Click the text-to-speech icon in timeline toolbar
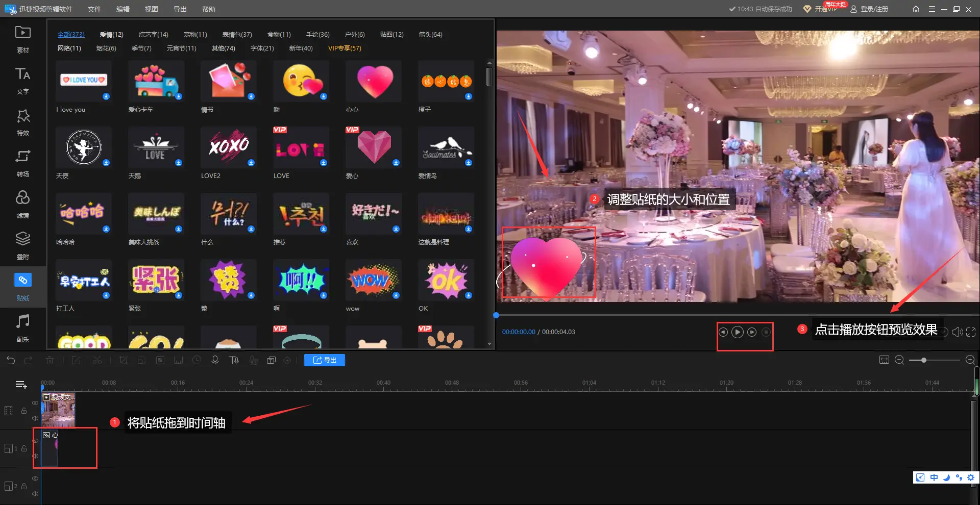Viewport: 980px width, 505px height. (234, 360)
